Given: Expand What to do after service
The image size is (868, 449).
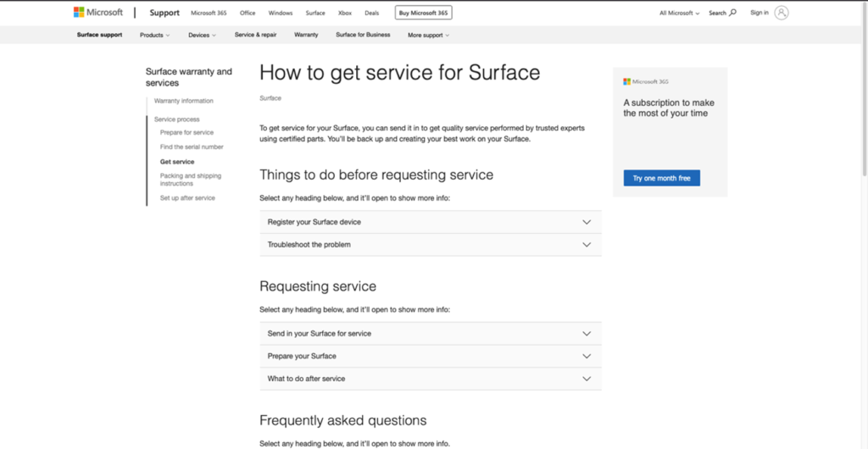Looking at the screenshot, I should tap(431, 379).
